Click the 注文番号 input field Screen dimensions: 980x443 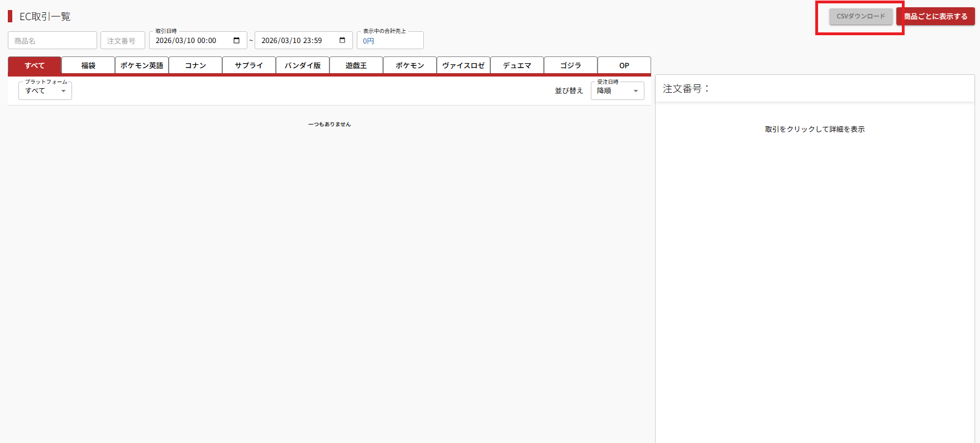click(123, 41)
